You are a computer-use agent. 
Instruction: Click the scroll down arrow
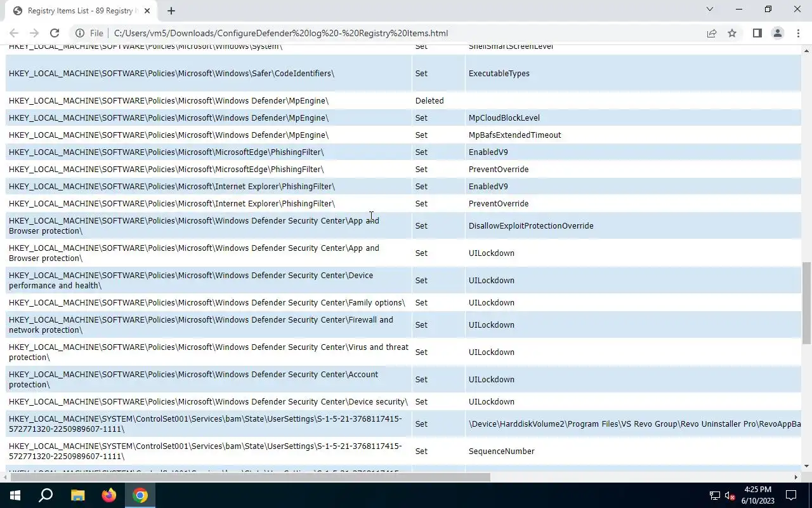click(x=807, y=467)
